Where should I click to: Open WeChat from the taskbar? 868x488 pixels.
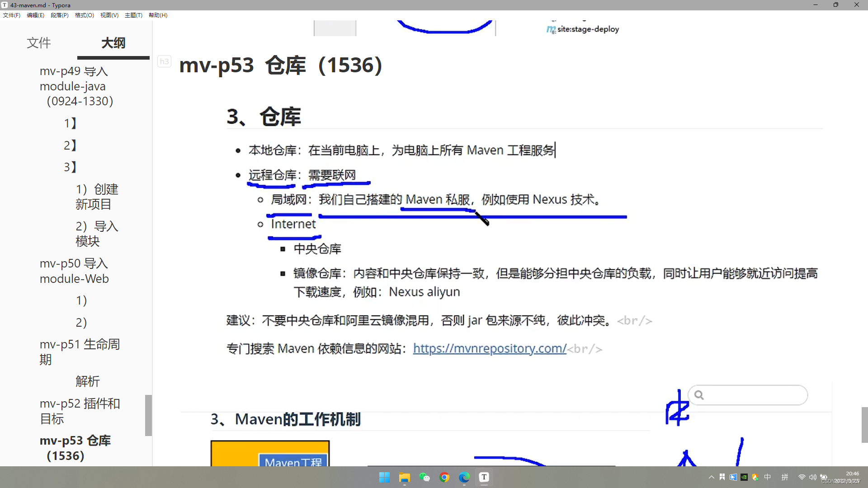pyautogui.click(x=425, y=477)
